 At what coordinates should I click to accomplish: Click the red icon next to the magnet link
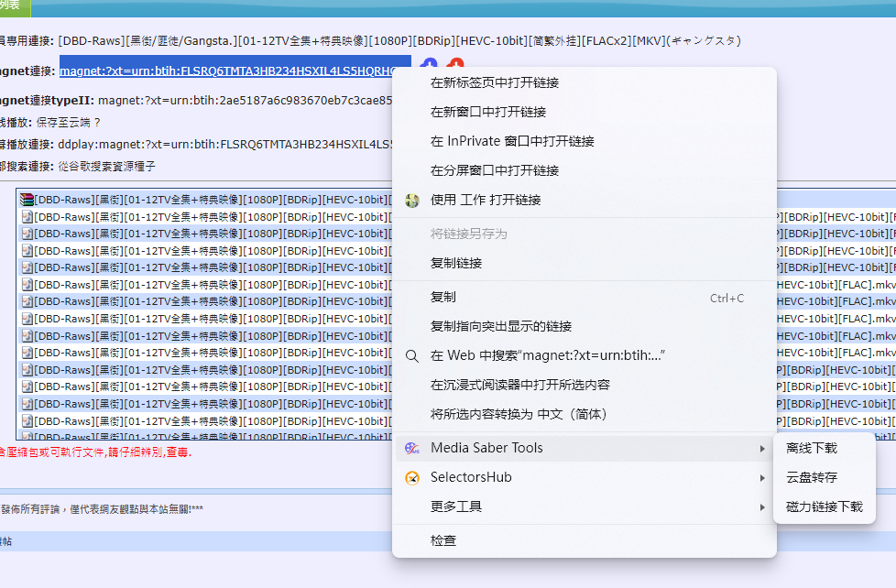point(455,64)
